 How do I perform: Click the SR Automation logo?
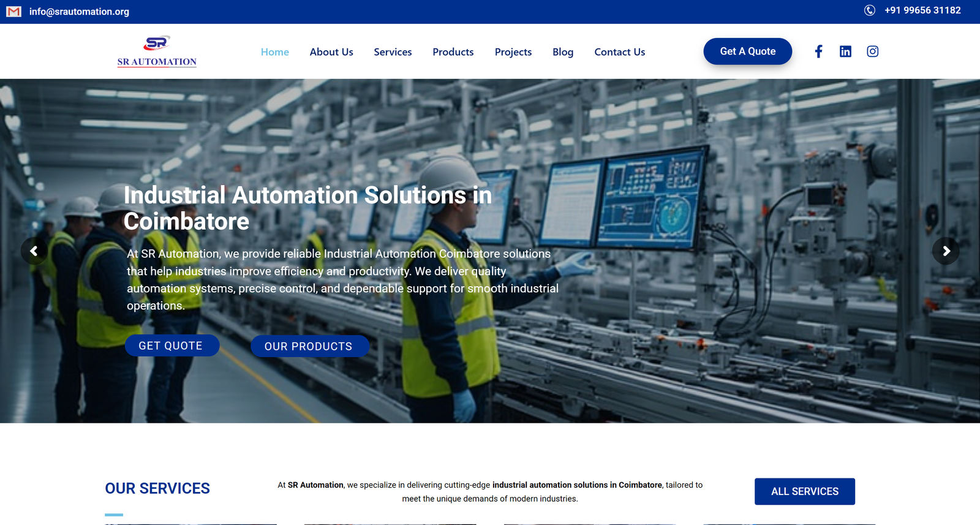click(157, 51)
